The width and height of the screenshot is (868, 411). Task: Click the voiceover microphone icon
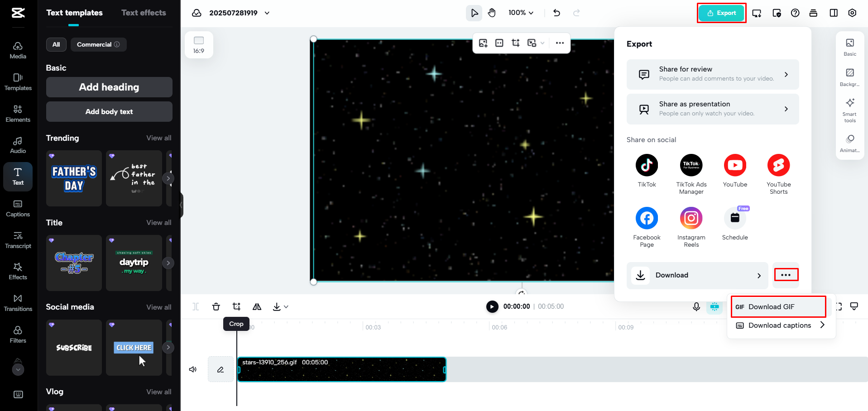click(696, 306)
